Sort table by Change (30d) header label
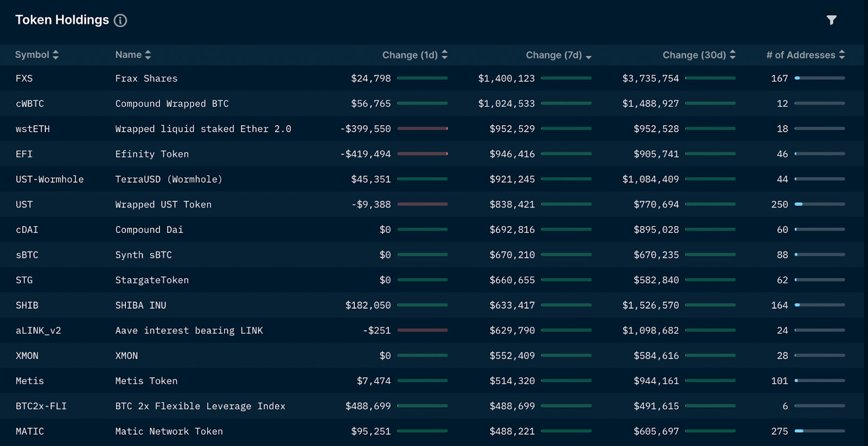The height and width of the screenshot is (446, 868). pos(694,55)
